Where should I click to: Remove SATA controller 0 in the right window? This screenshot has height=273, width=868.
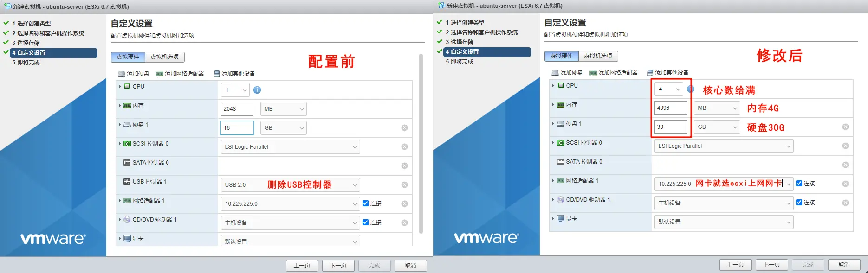point(846,165)
